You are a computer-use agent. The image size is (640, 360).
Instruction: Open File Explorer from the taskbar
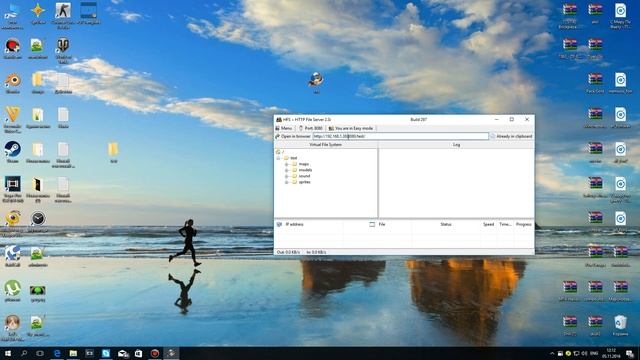click(73, 353)
